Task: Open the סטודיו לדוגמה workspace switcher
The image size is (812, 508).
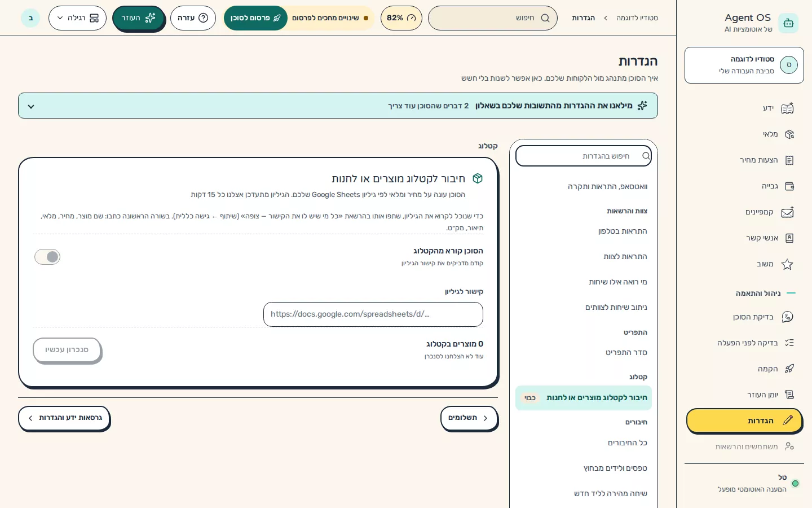Action: [x=744, y=65]
